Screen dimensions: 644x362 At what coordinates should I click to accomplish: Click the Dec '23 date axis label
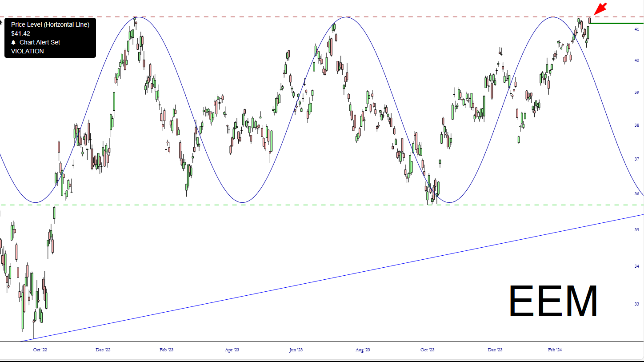495,350
